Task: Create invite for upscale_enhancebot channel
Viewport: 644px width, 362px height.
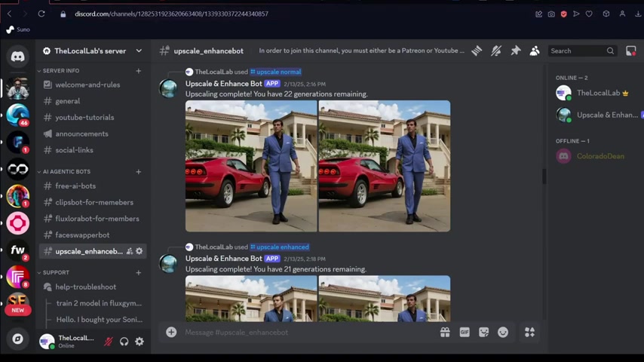Action: (x=130, y=251)
